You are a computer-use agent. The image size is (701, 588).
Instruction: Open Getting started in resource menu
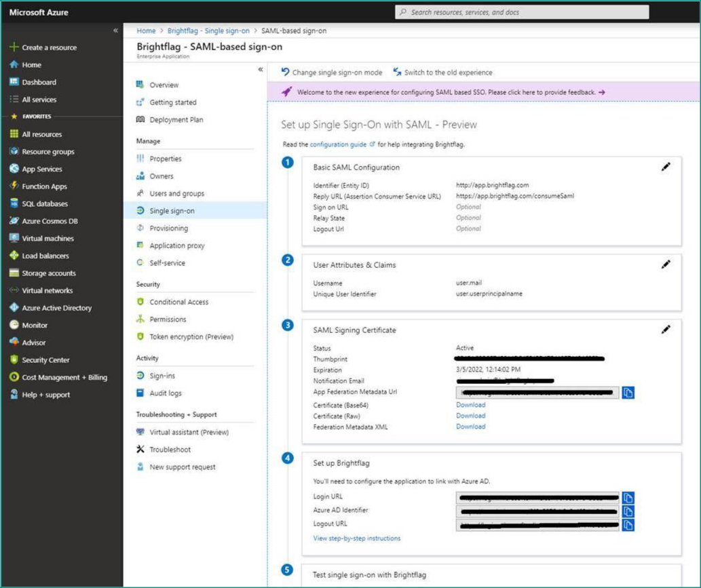[173, 102]
